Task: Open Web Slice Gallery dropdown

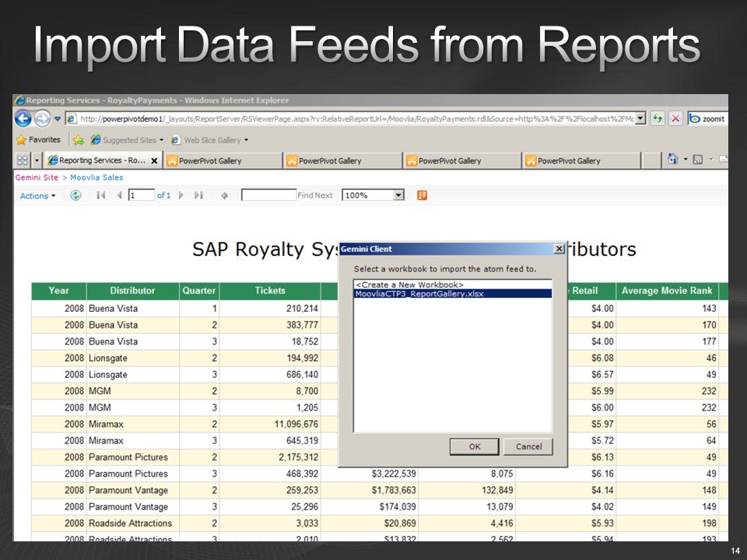Action: point(209,140)
